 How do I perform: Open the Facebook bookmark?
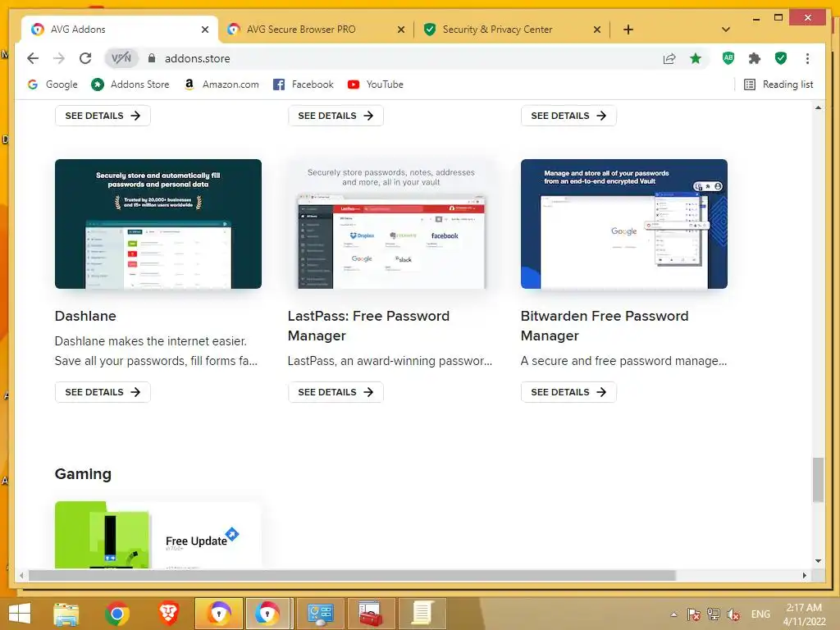tap(304, 84)
